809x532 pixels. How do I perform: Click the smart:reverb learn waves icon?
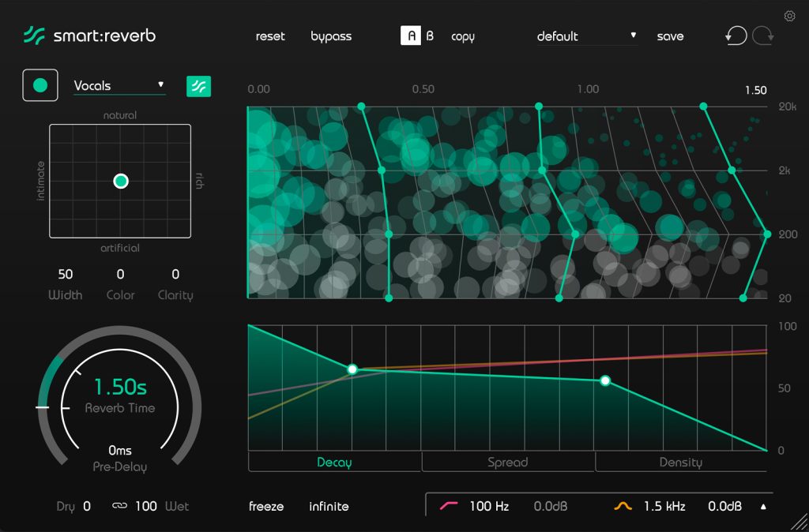click(x=198, y=85)
